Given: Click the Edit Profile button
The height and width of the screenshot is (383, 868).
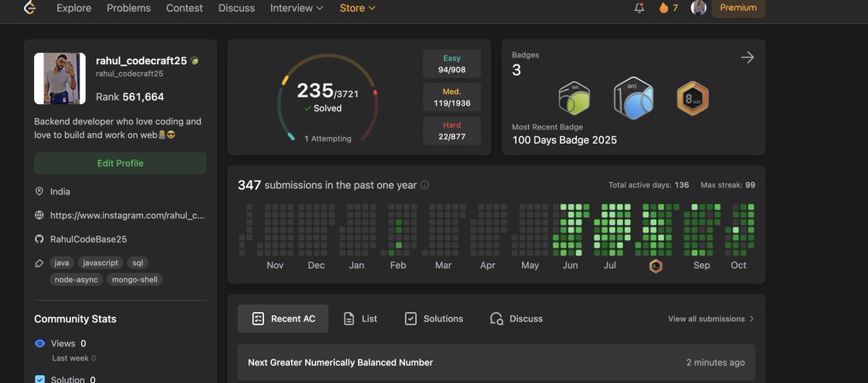Looking at the screenshot, I should (x=120, y=163).
